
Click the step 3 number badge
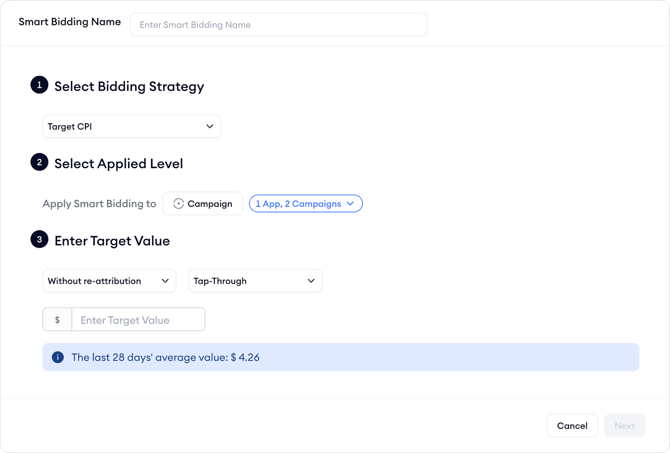click(x=39, y=239)
